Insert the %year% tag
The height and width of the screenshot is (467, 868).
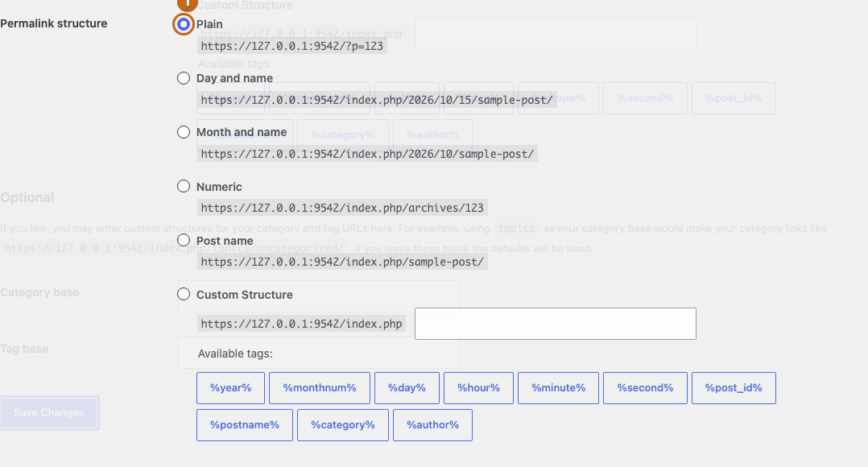click(x=231, y=388)
